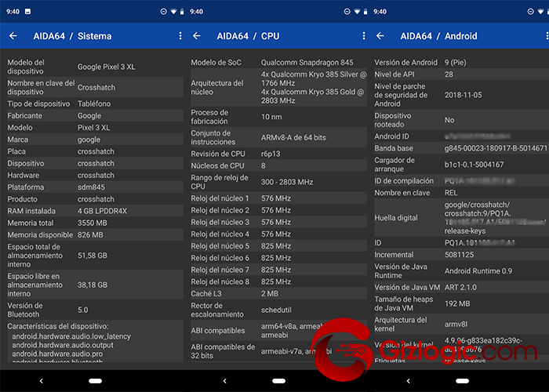Select the '826 MB' available memory value
Screen dimensions: 549x392
[x=90, y=235]
